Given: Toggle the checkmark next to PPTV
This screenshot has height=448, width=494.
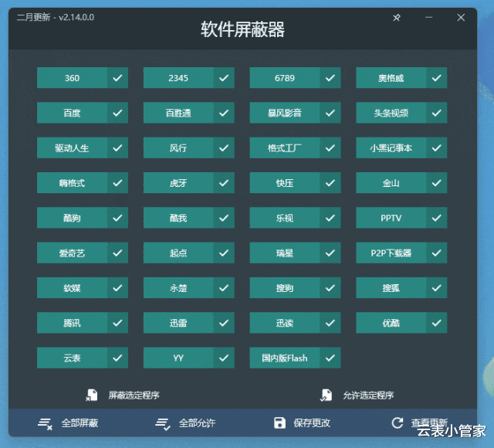Looking at the screenshot, I should [x=437, y=218].
